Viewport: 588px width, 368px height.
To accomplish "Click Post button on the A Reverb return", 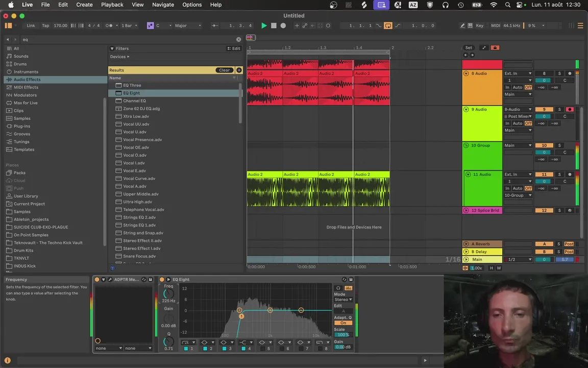I will (x=569, y=244).
